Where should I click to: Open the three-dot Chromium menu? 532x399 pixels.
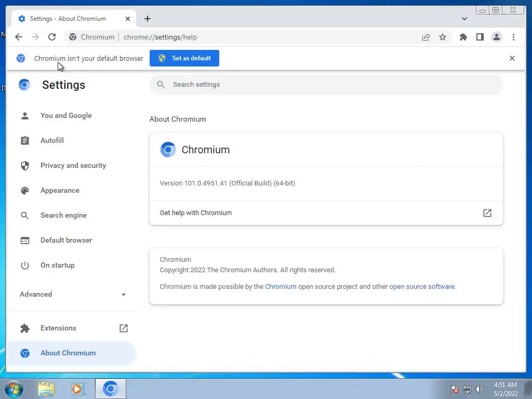point(513,37)
